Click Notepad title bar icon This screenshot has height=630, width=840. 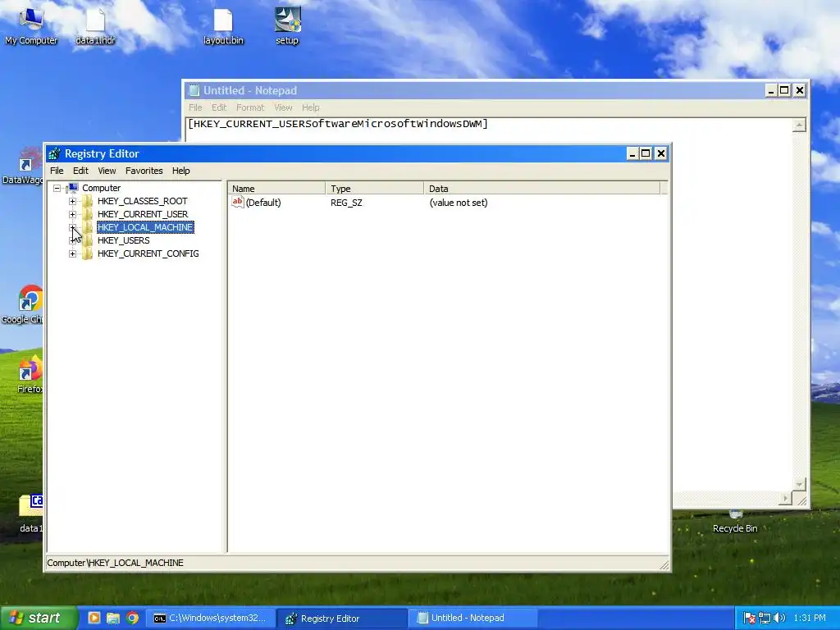point(194,90)
